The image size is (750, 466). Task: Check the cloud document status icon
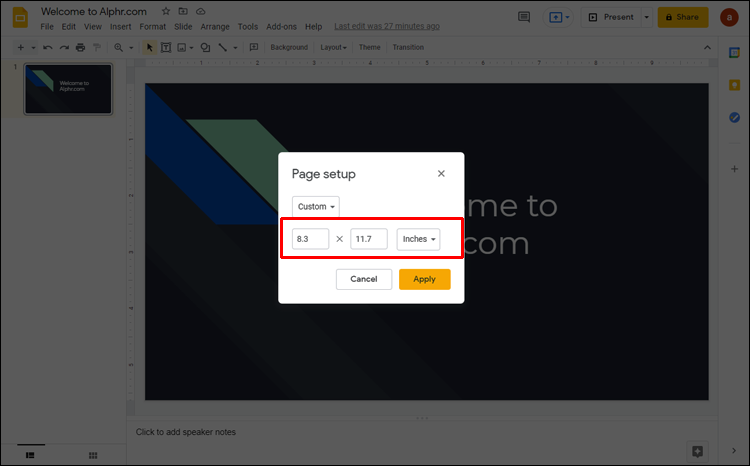(x=200, y=11)
